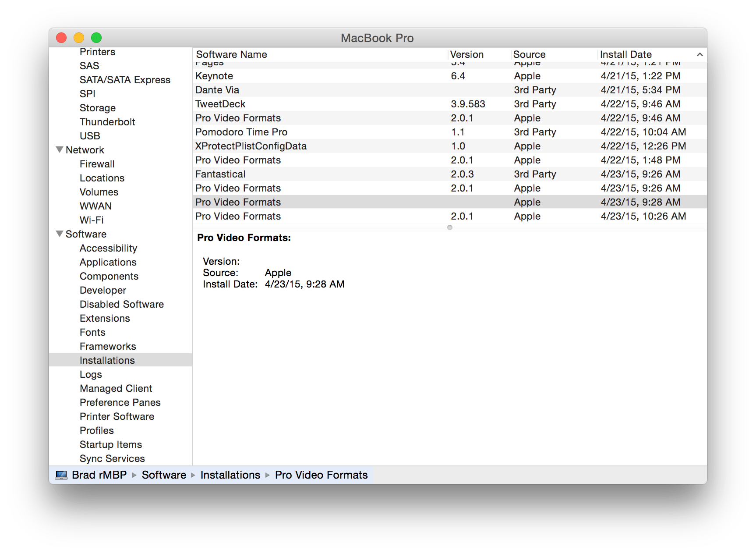Select Wi-Fi in the sidebar
The image size is (756, 554).
[92, 220]
